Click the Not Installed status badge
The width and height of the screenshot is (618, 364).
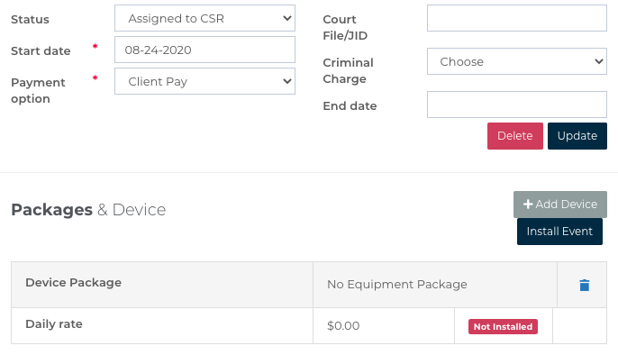[x=503, y=326]
